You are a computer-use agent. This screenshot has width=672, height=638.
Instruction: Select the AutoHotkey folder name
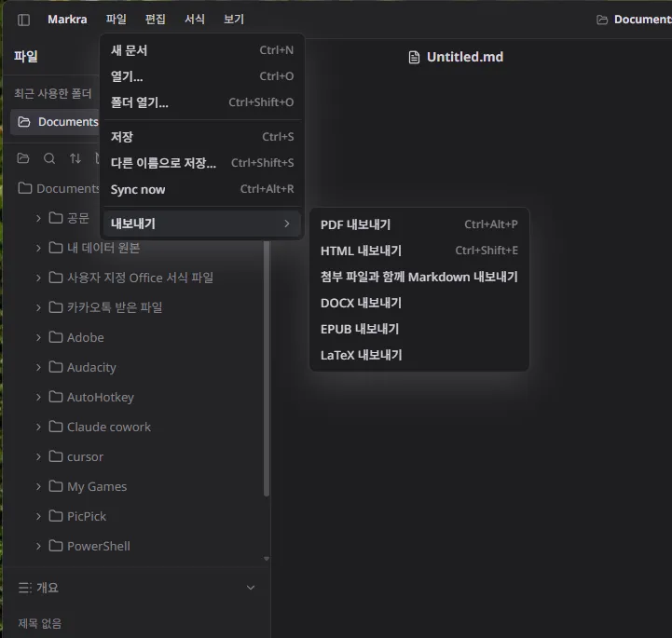tap(101, 398)
